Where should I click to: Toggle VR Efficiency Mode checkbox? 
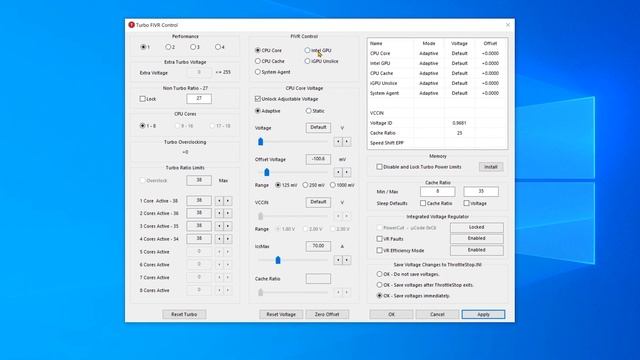tap(380, 250)
